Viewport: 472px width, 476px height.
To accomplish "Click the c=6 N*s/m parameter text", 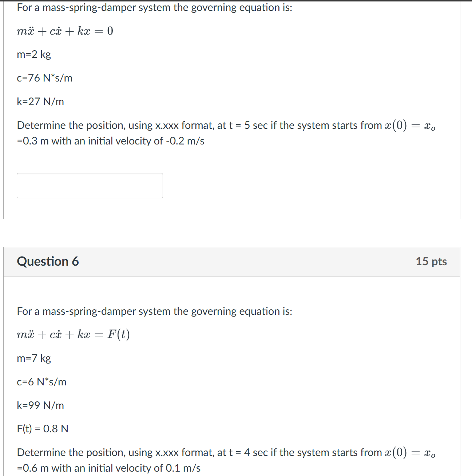I will 41,382.
